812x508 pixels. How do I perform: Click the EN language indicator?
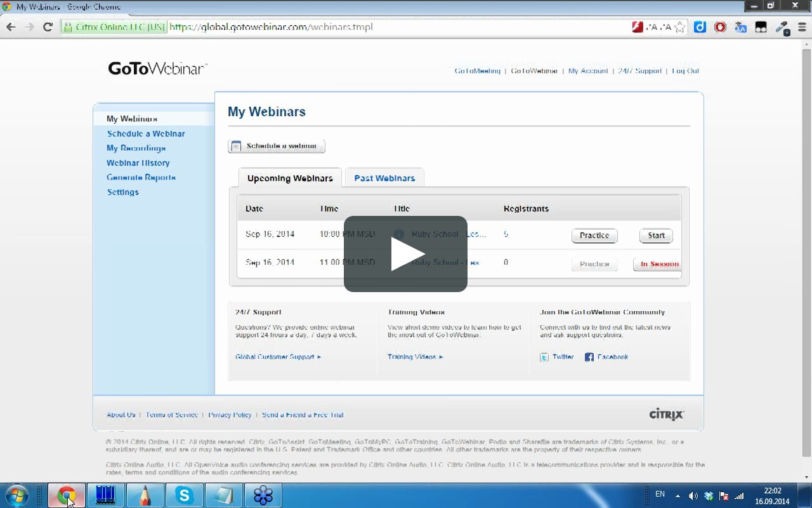click(x=660, y=494)
